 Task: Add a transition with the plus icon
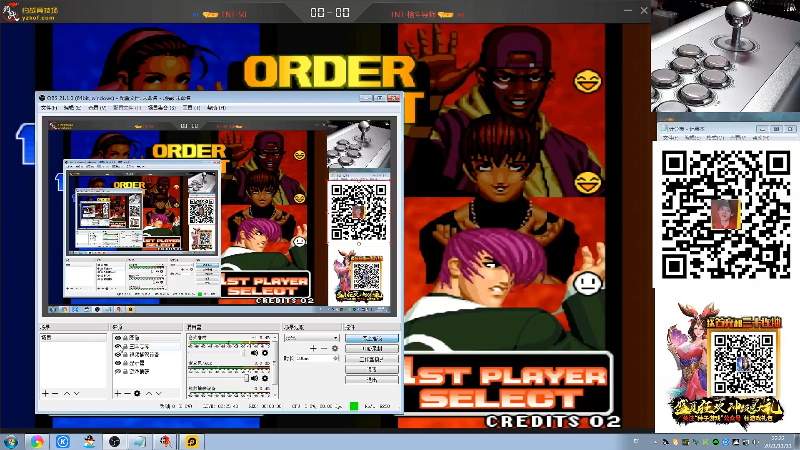313,348
